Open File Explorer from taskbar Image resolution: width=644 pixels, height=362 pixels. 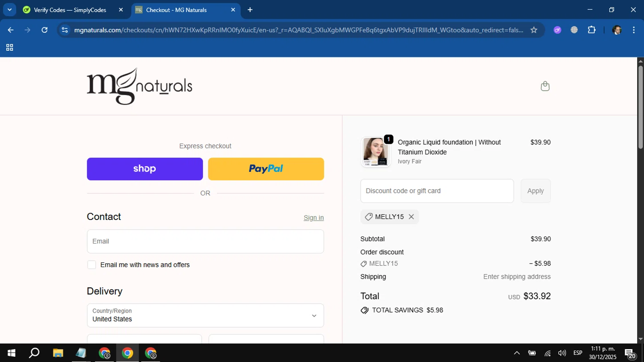[x=58, y=353]
